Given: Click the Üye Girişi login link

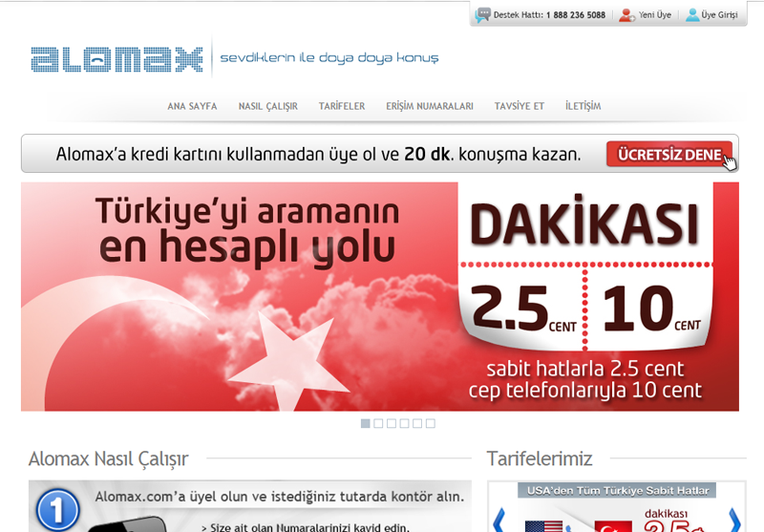Looking at the screenshot, I should point(720,15).
